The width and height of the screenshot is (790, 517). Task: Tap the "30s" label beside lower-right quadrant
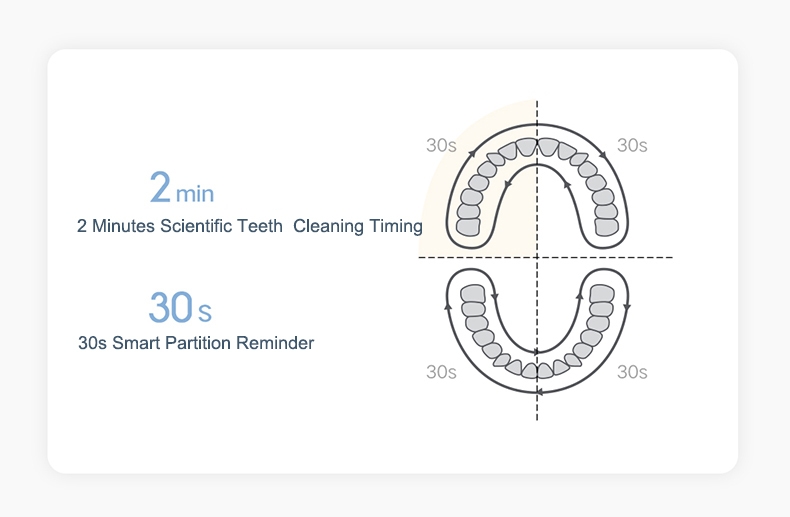tap(632, 372)
